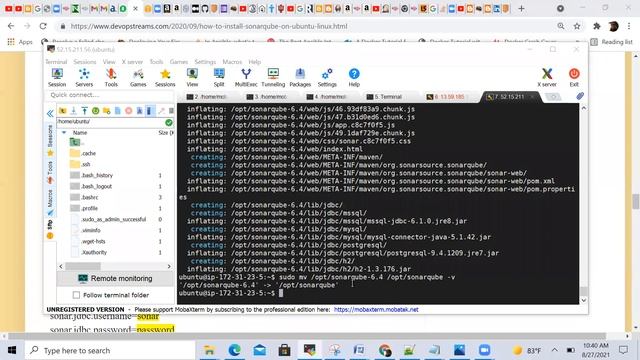This screenshot has width=640, height=360.
Task: Open the Session toolbar icon in MobaXterm
Action: [x=57, y=77]
